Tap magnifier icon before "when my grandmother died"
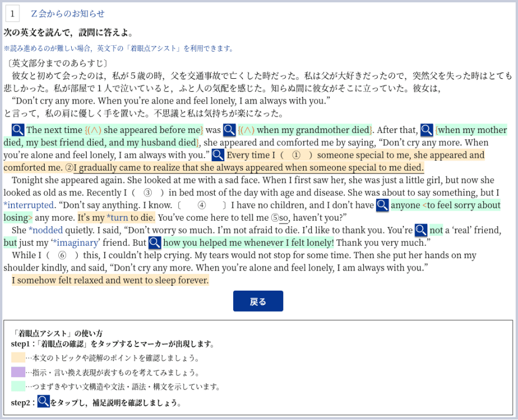The image size is (518, 420). [x=229, y=130]
